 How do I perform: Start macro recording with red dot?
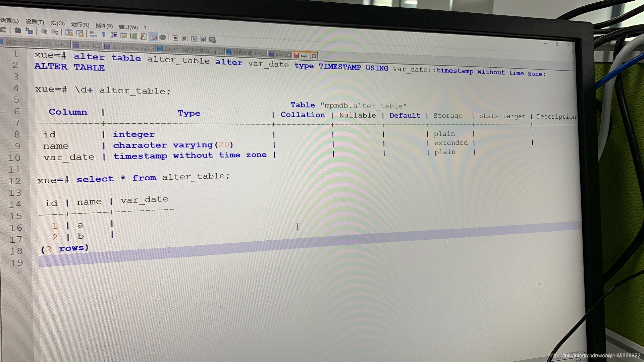click(x=175, y=38)
